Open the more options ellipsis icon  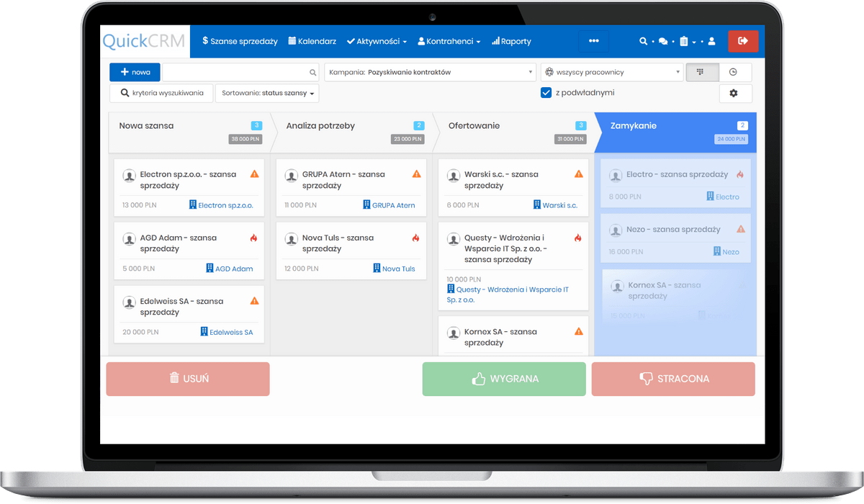point(594,41)
